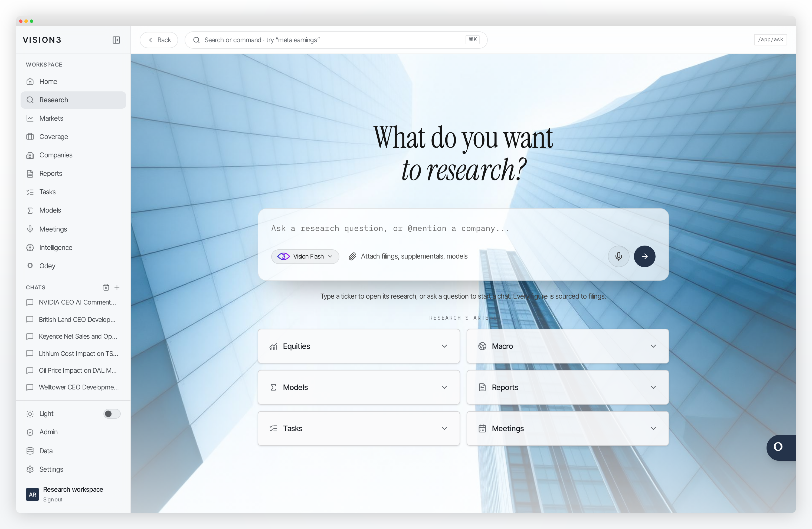The image size is (812, 529).
Task: Open the floating Odey assistant button
Action: click(x=781, y=448)
